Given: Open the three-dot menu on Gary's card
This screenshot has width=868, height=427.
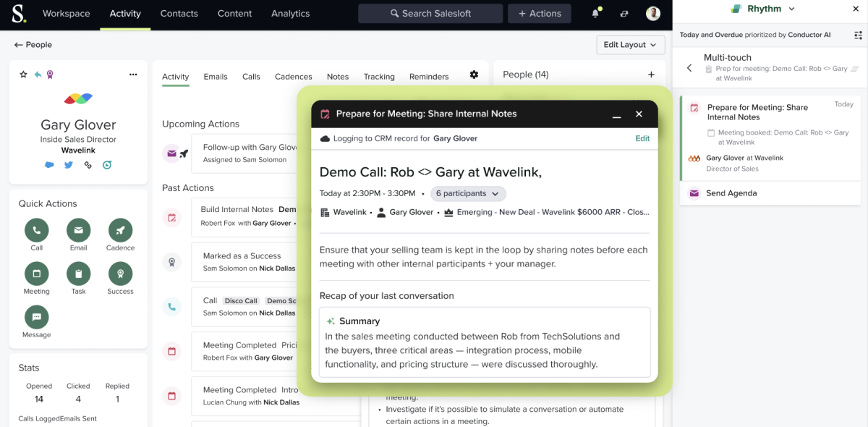Looking at the screenshot, I should [x=133, y=75].
